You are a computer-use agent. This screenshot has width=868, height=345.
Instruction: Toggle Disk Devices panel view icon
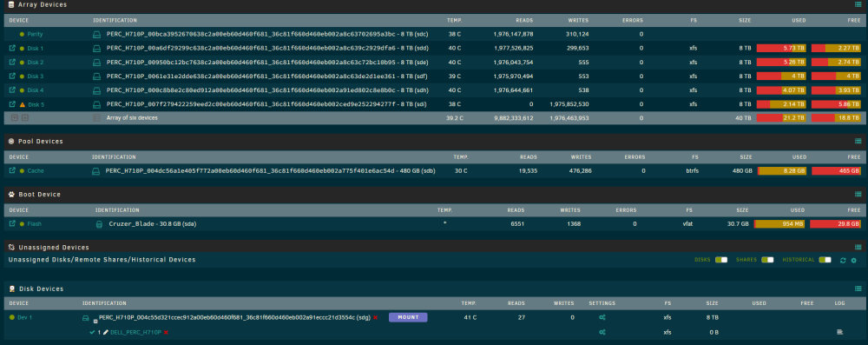(x=858, y=289)
